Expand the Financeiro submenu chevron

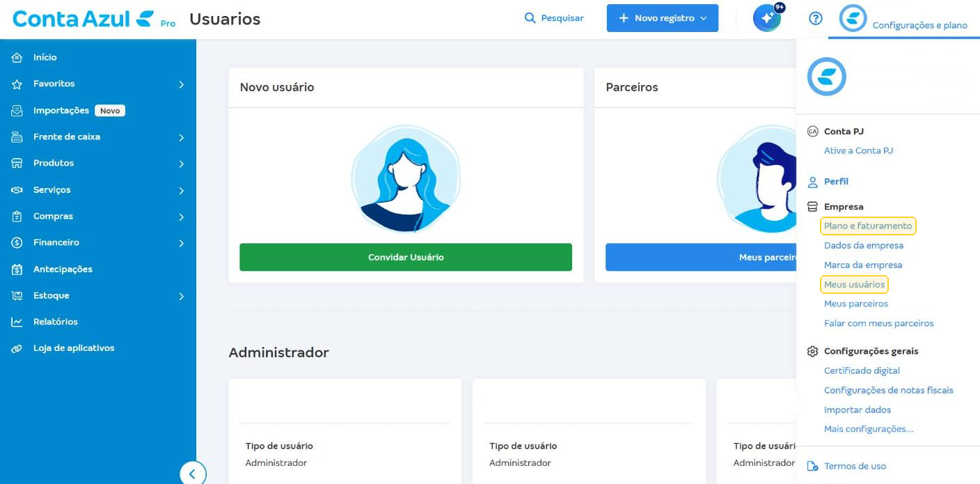tap(181, 244)
